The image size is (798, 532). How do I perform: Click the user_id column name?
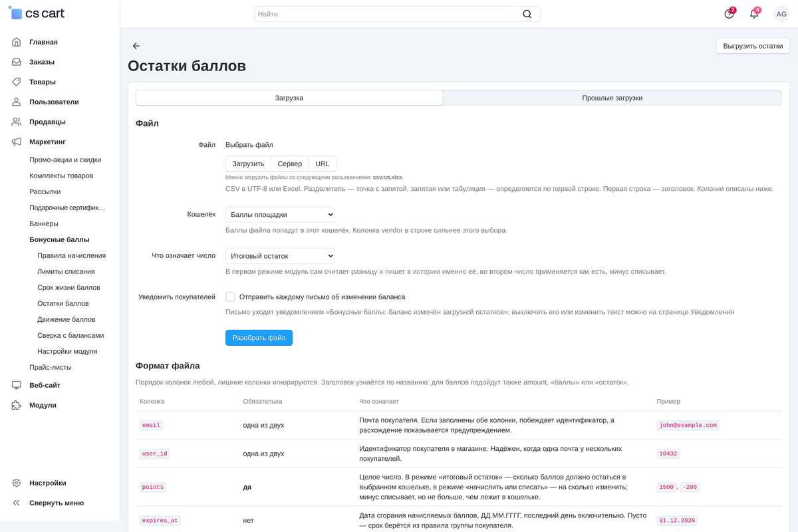(x=155, y=454)
